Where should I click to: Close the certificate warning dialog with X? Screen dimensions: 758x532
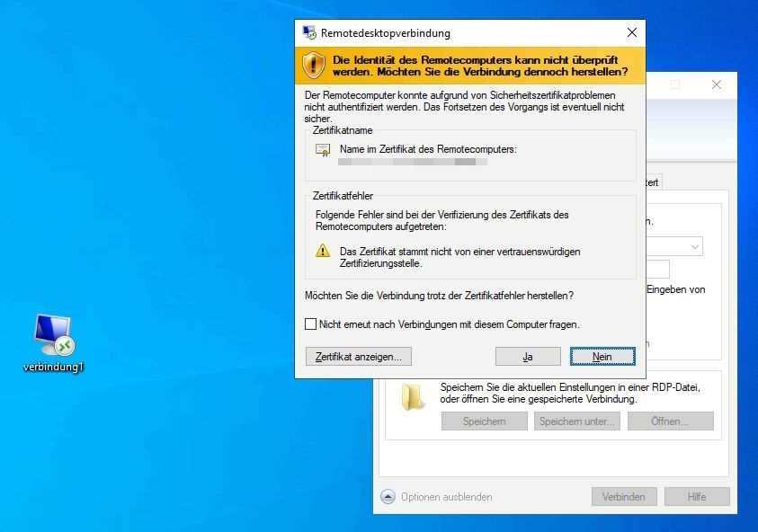631,33
